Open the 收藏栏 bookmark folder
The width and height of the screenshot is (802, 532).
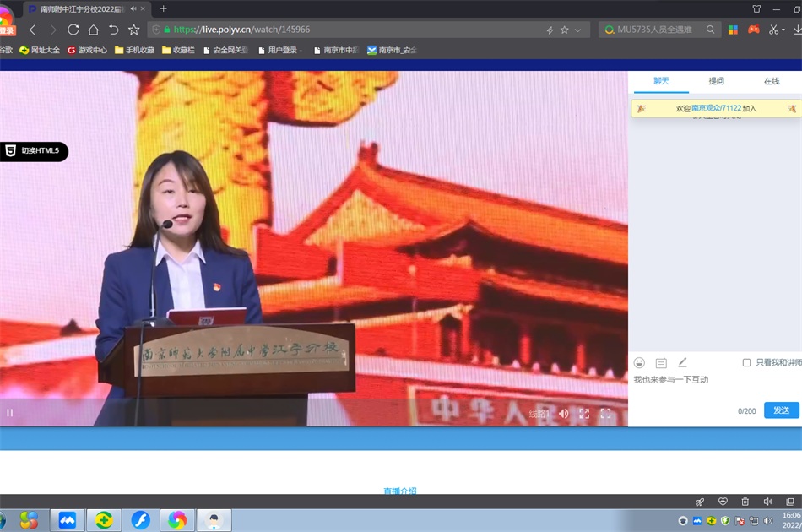pos(178,50)
